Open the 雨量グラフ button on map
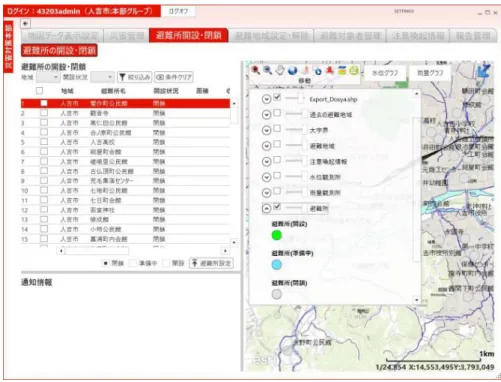 430,73
